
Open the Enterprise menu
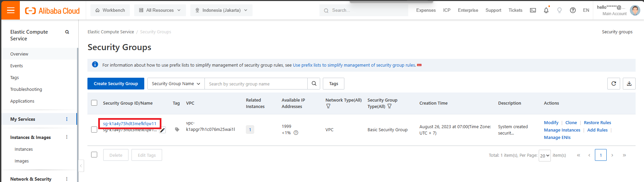468,10
